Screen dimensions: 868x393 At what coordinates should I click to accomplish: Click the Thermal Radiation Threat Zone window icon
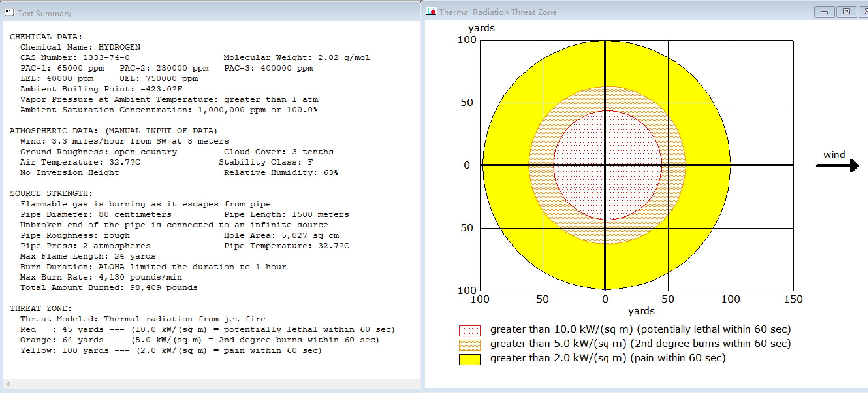pyautogui.click(x=431, y=12)
